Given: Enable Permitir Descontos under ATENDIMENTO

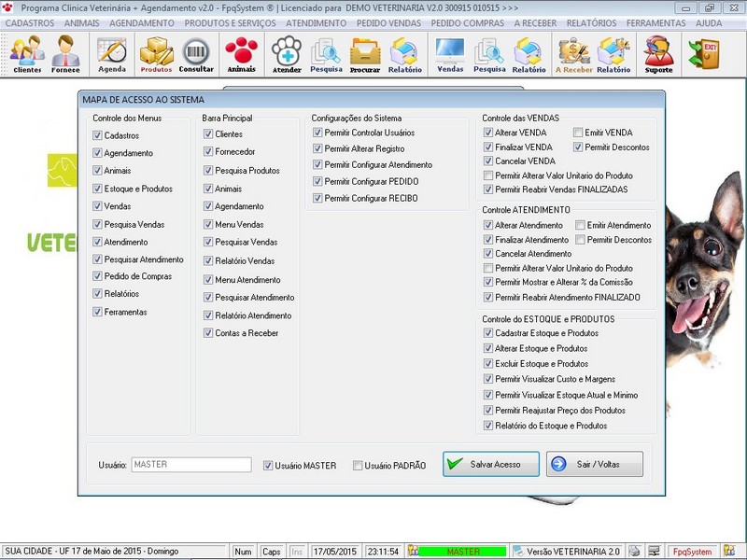Looking at the screenshot, I should pyautogui.click(x=580, y=239).
